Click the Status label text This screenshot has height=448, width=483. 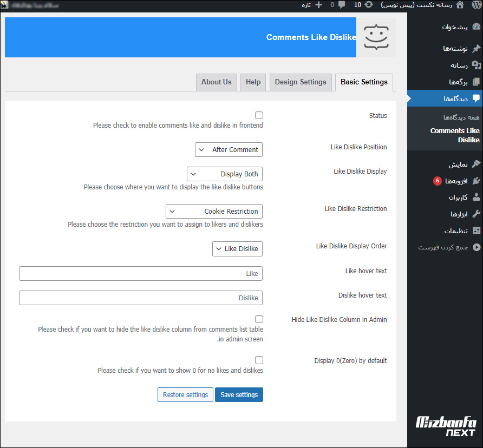point(378,116)
